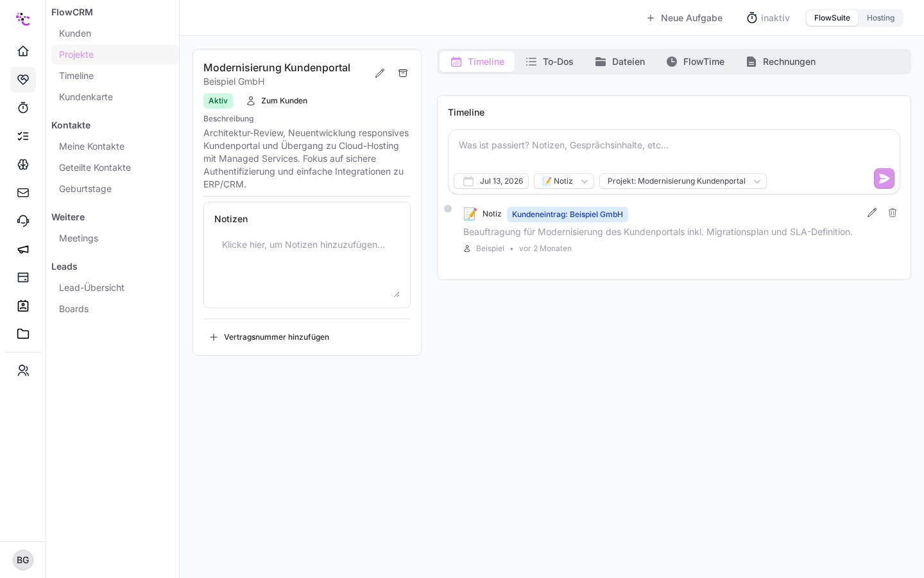924x578 pixels.
Task: Expand the Projekt: Modernisierung Kundenportal dropdown
Action: click(683, 181)
